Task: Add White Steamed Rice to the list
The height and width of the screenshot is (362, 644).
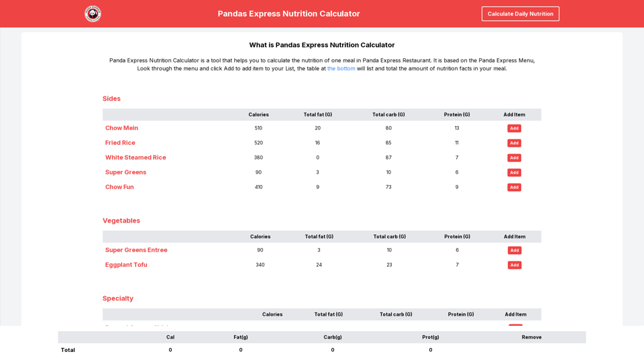Action: (514, 158)
